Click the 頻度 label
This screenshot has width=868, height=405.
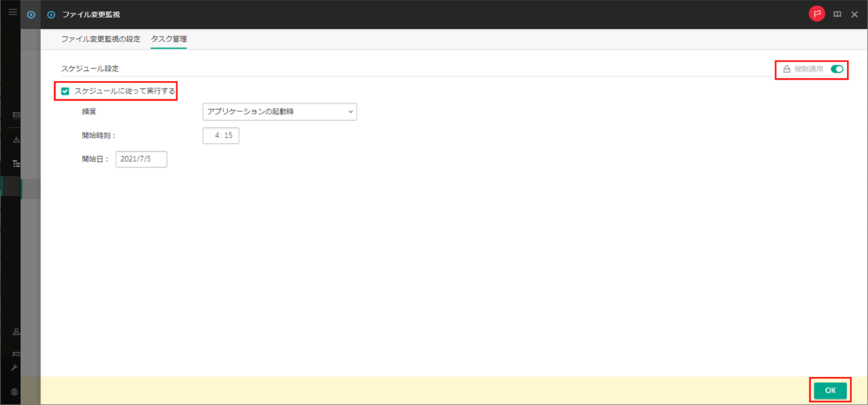pos(89,112)
